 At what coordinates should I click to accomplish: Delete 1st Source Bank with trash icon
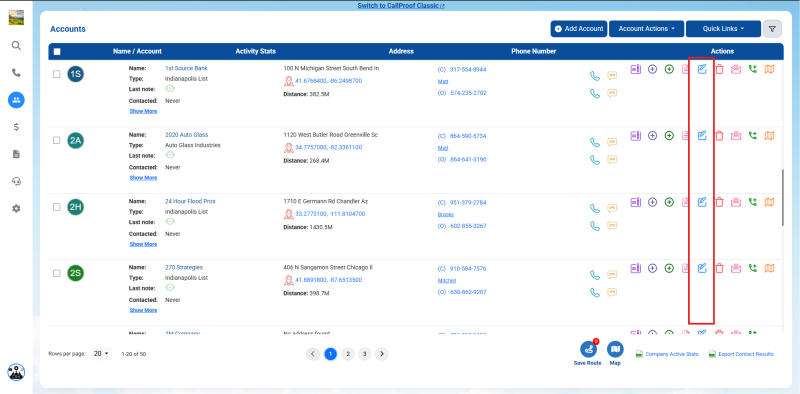click(719, 69)
